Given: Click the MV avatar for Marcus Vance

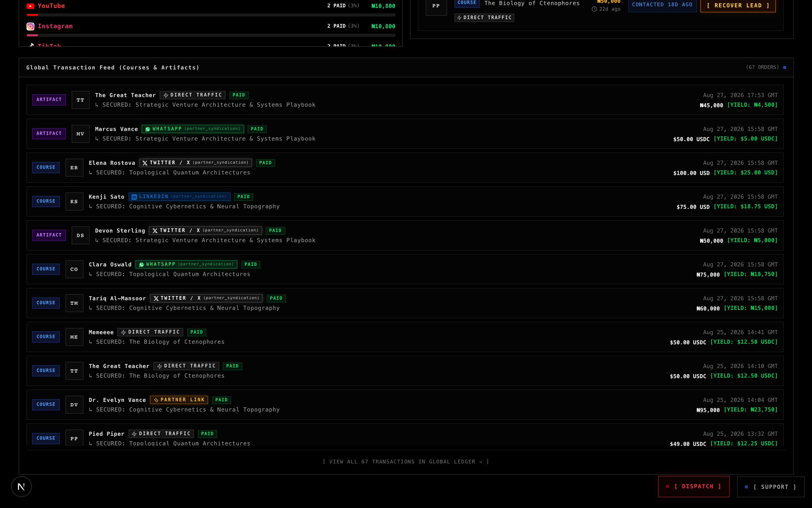Looking at the screenshot, I should (x=81, y=134).
